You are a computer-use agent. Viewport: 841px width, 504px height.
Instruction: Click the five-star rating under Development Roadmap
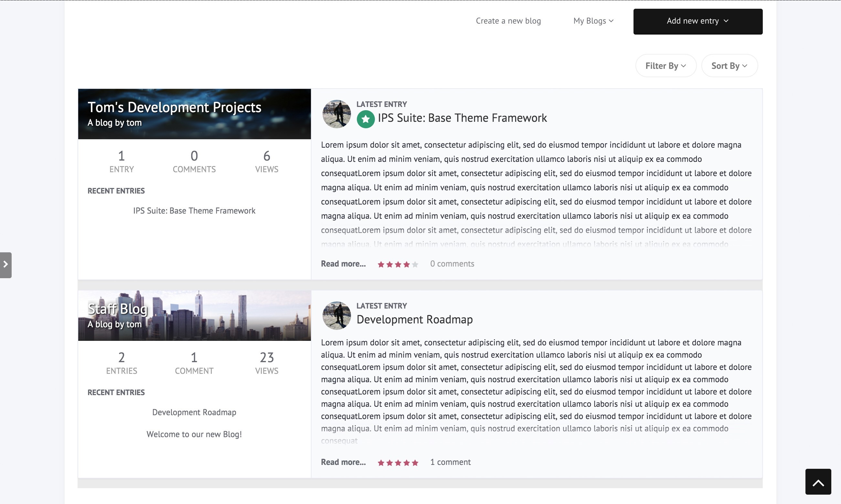click(x=398, y=463)
